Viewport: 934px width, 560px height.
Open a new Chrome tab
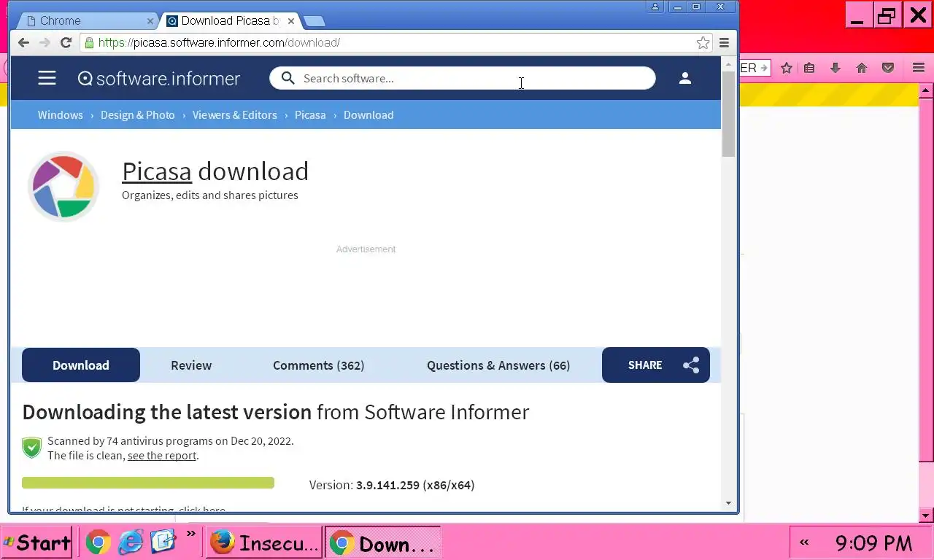pos(314,21)
